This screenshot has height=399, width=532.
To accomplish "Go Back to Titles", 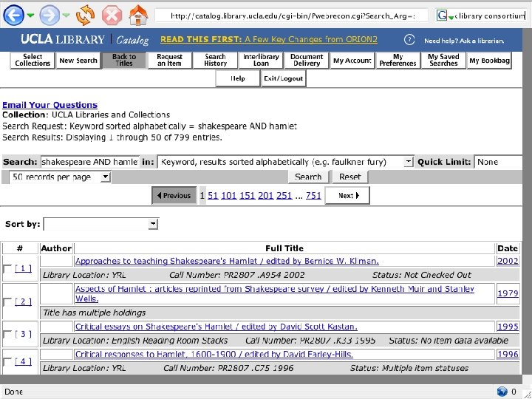I will pos(124,61).
